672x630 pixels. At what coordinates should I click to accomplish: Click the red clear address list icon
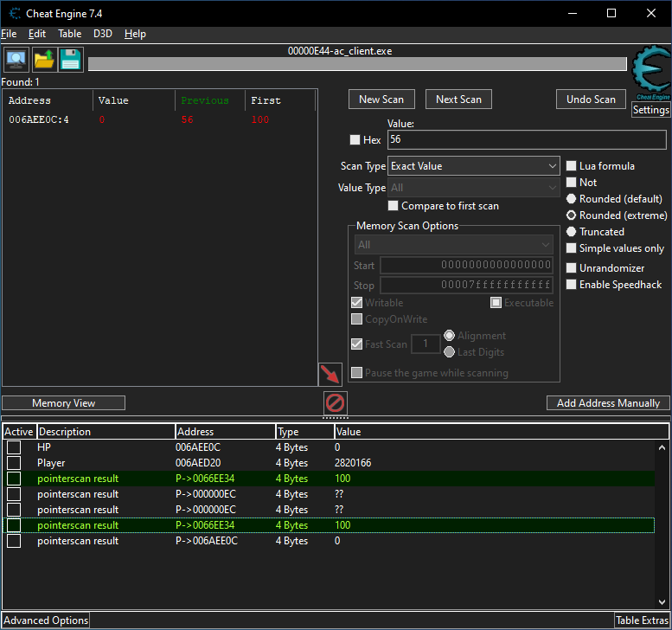335,402
